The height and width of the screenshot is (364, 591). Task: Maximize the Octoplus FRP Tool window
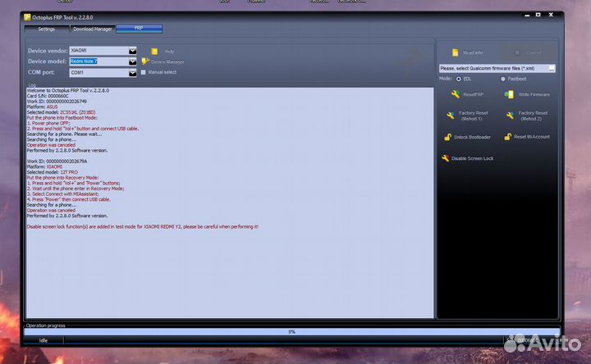click(538, 15)
